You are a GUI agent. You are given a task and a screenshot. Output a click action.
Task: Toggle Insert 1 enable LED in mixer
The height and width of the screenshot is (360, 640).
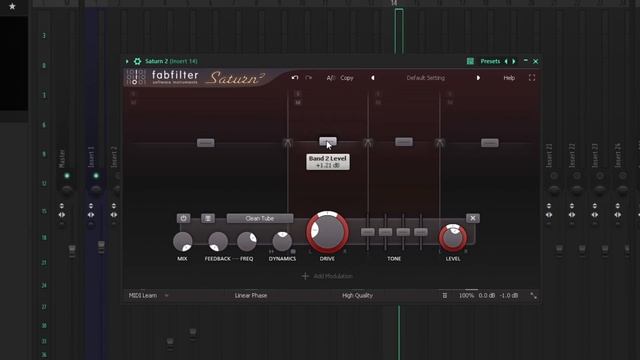click(96, 176)
